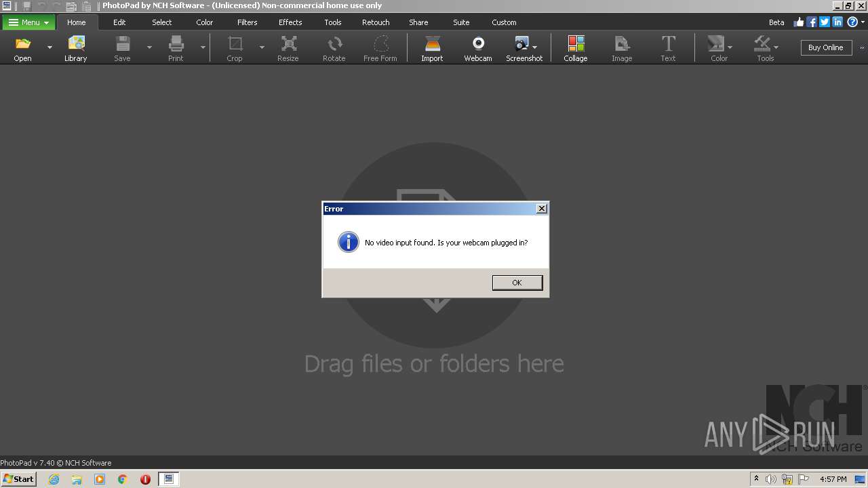This screenshot has height=488, width=868.
Task: Expand the Open dropdown arrow
Action: click(x=50, y=47)
